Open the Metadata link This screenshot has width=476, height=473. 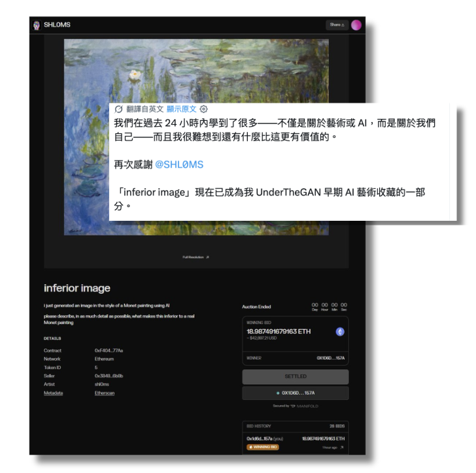tap(53, 393)
